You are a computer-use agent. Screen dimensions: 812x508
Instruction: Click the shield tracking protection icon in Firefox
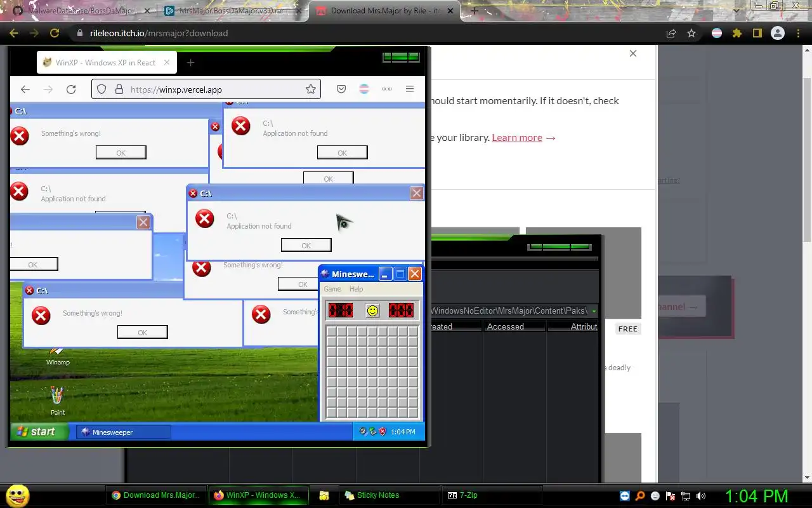point(101,90)
